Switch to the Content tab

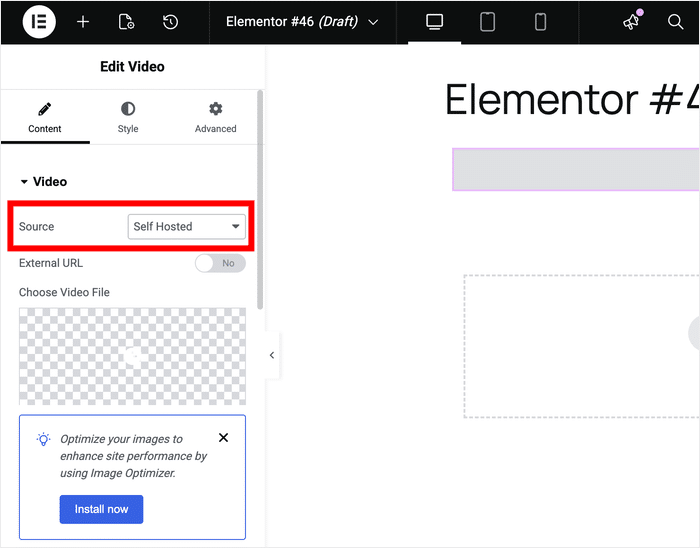[x=45, y=117]
